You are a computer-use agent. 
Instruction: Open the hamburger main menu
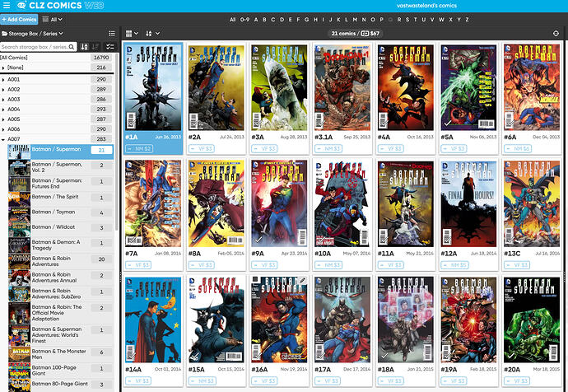pos(6,6)
